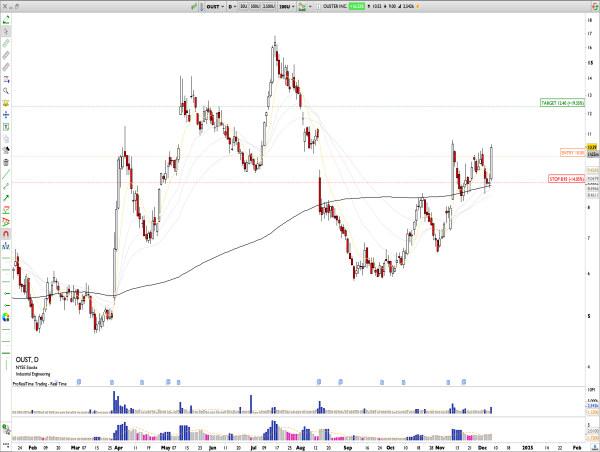Viewport: 600px width, 452px height.
Task: Click the ENTRY price level label
Action: coord(572,153)
